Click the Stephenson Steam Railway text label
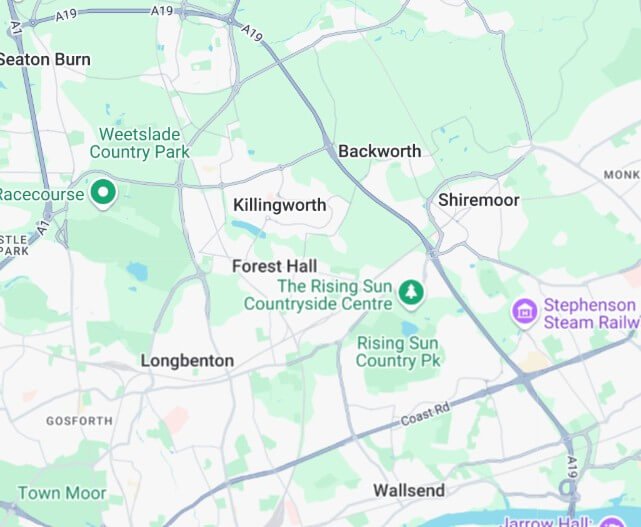 592,314
